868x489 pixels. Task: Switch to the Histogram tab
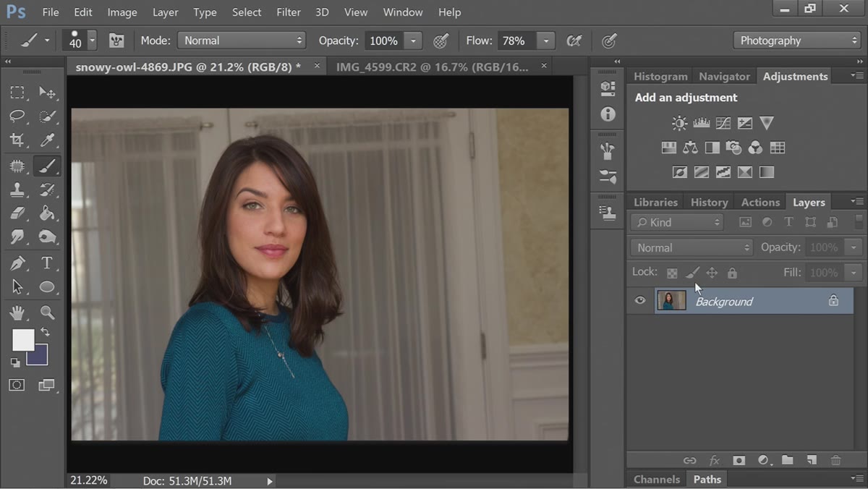click(660, 76)
